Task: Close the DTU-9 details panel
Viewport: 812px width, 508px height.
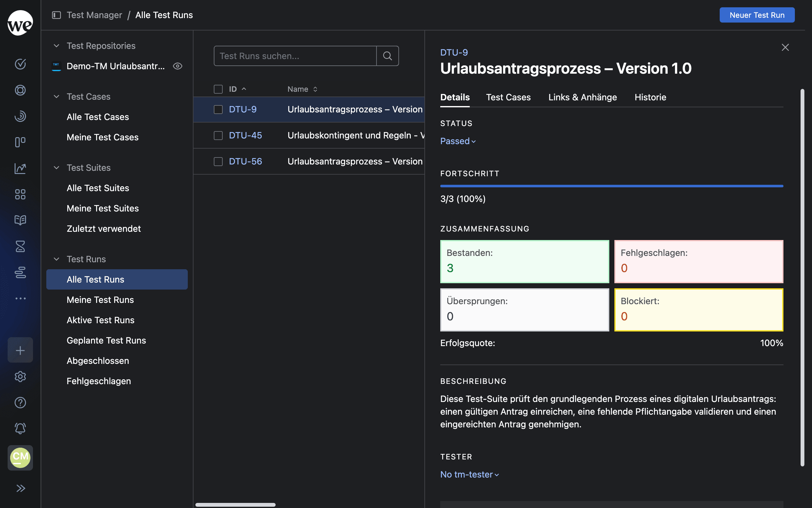Action: [x=785, y=47]
